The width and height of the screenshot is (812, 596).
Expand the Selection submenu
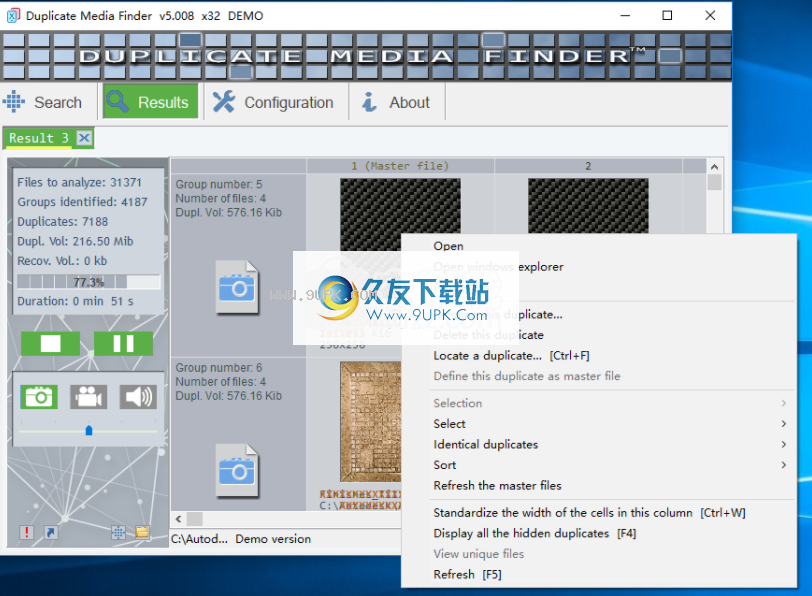(599, 403)
